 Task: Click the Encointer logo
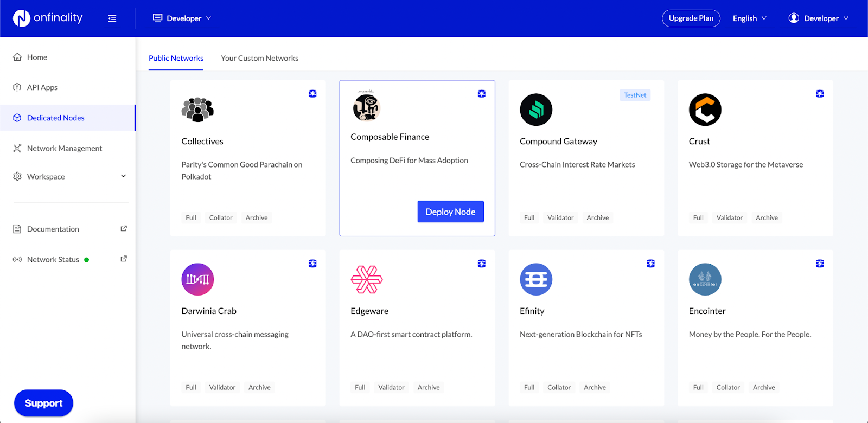[x=705, y=279]
